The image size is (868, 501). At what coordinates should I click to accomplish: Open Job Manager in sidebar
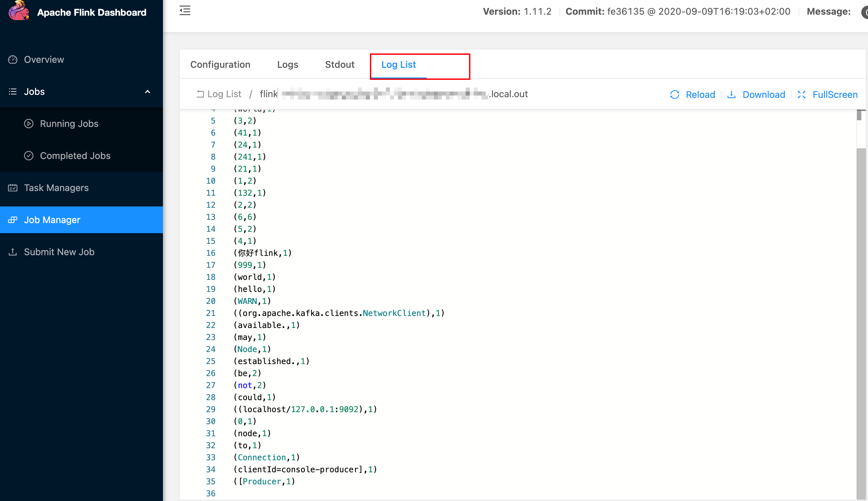pos(52,220)
